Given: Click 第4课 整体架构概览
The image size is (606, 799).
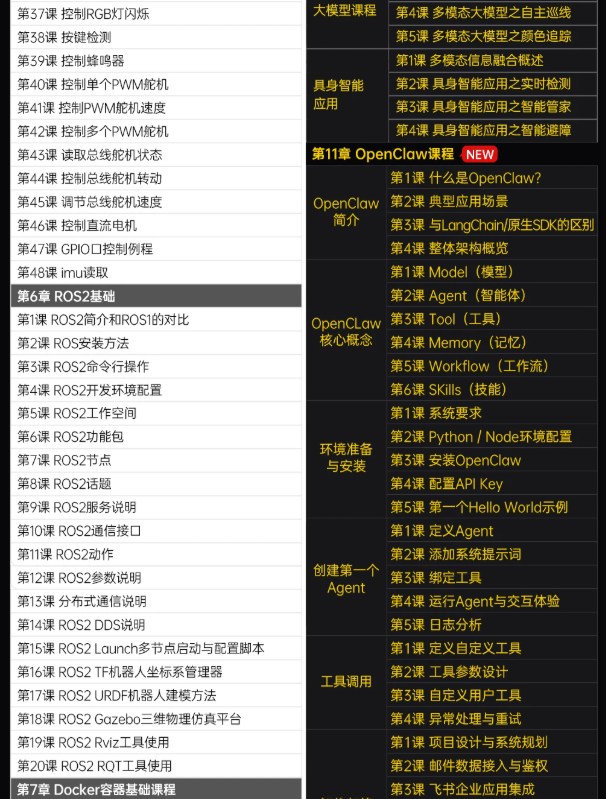Looking at the screenshot, I should 492,248.
